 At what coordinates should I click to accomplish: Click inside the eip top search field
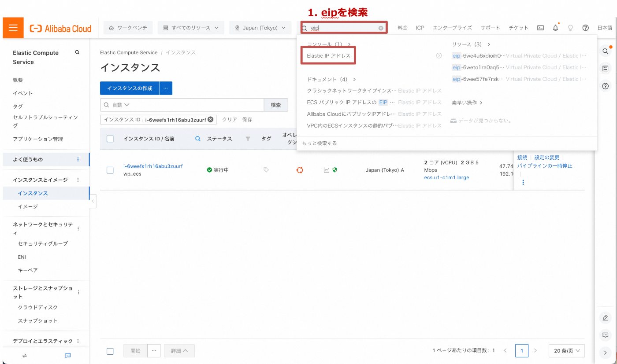coord(344,28)
